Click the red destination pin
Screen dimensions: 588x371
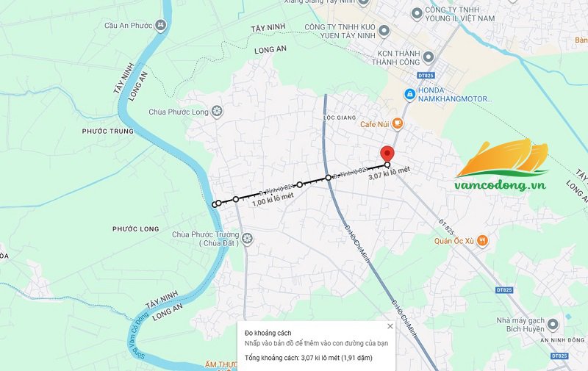pyautogui.click(x=387, y=154)
